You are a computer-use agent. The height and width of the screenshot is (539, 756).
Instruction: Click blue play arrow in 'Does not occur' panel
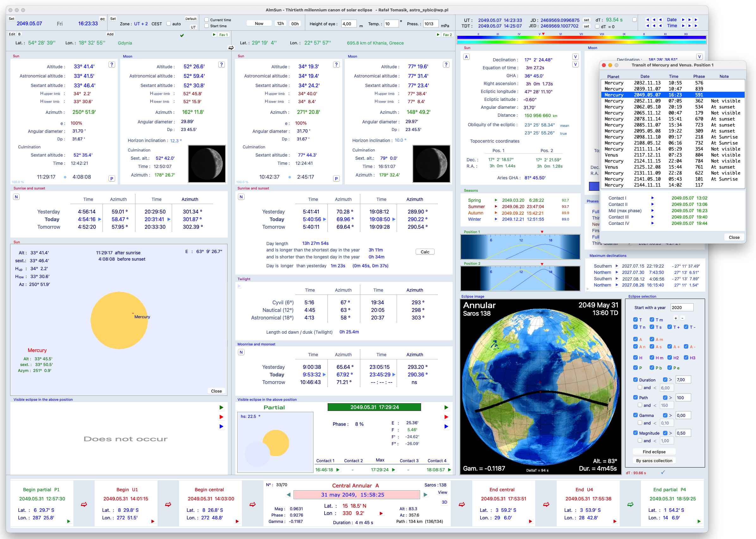[x=221, y=426]
